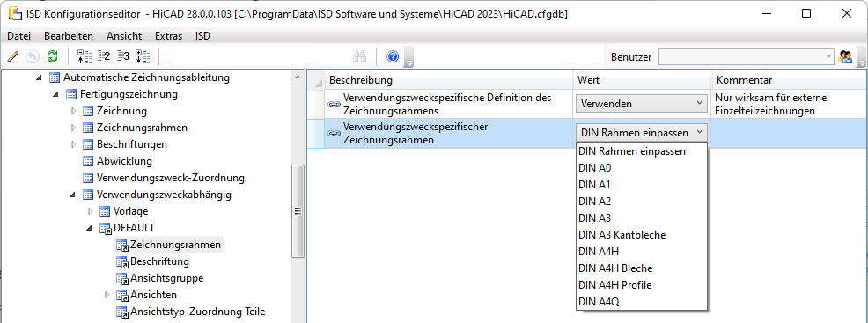This screenshot has width=868, height=323.
Task: Select DIN Rahmen einpassen list option
Action: click(642, 151)
